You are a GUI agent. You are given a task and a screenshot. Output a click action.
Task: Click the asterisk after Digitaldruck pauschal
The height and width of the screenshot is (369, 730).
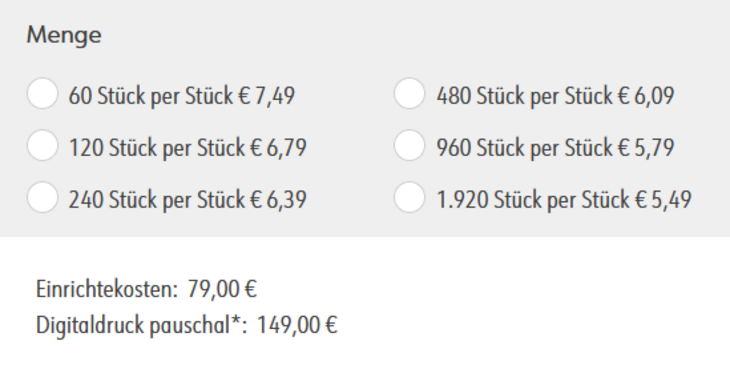[236, 320]
